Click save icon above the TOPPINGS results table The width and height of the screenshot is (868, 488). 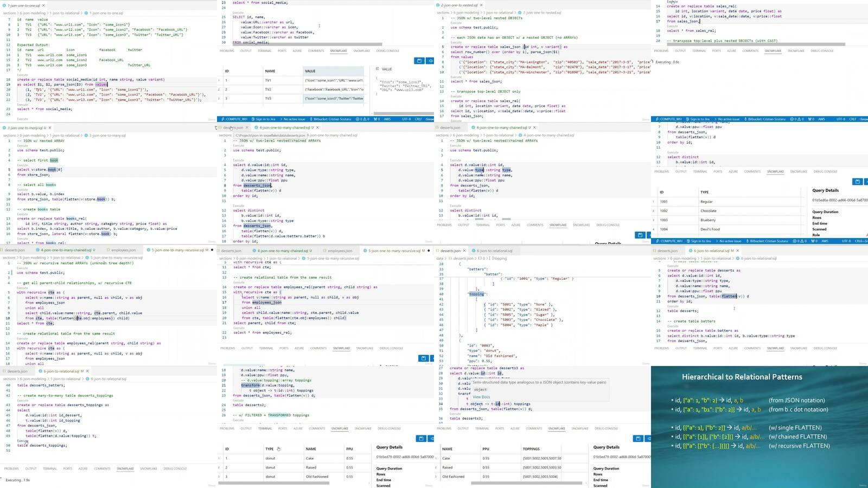[638, 438]
